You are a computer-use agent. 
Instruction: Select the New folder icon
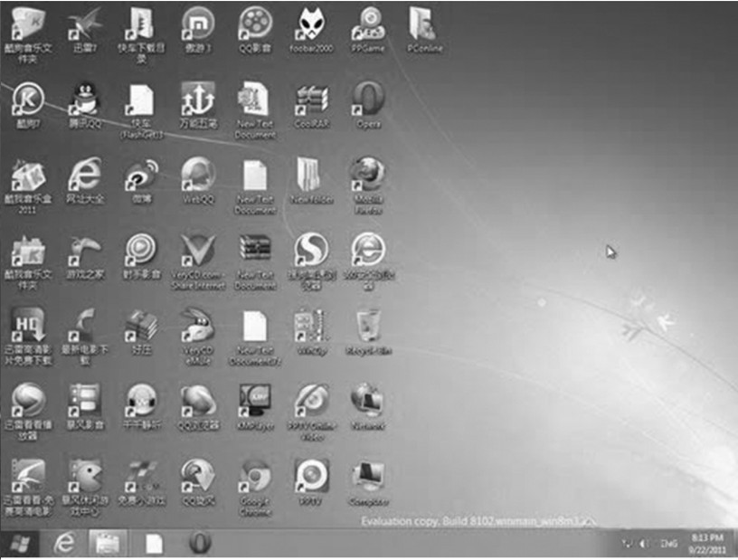click(311, 181)
